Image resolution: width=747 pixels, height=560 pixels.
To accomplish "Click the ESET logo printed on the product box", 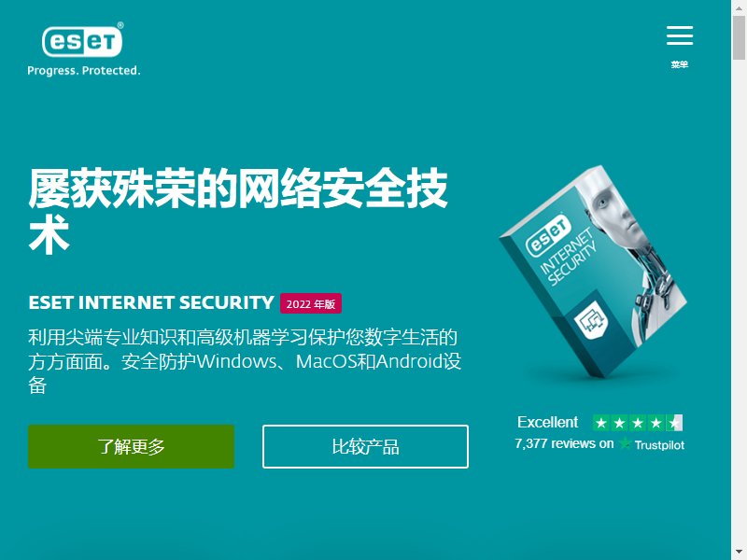I will click(x=548, y=235).
